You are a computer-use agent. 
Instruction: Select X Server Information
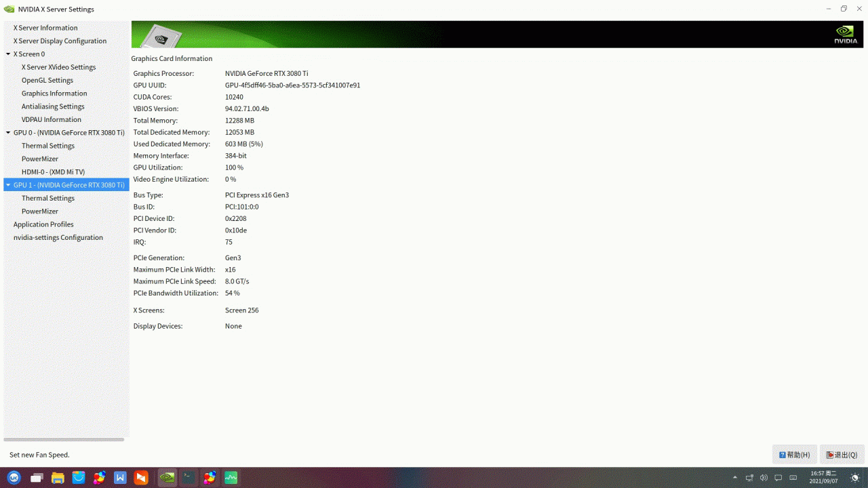tap(45, 28)
